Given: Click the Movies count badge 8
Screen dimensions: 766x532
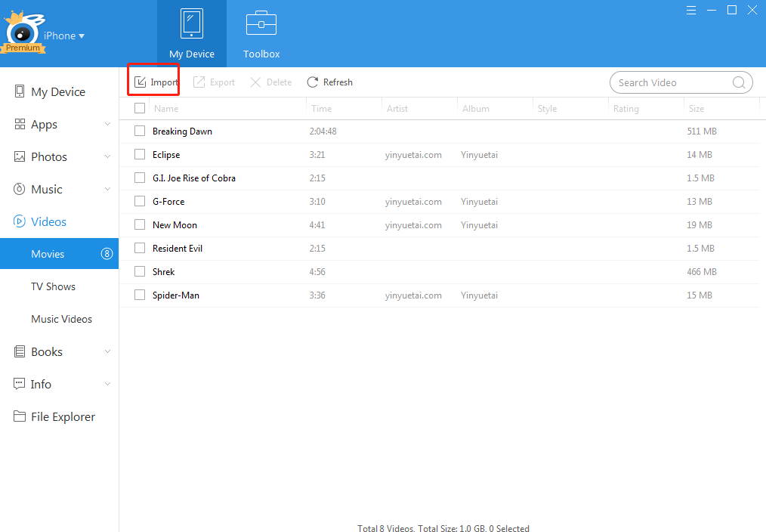Looking at the screenshot, I should tap(107, 254).
